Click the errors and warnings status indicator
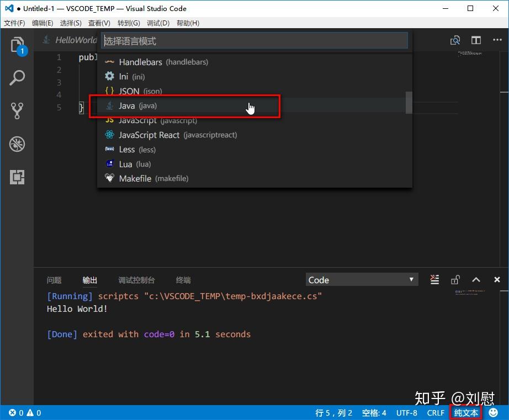509x420 pixels. [x=25, y=413]
